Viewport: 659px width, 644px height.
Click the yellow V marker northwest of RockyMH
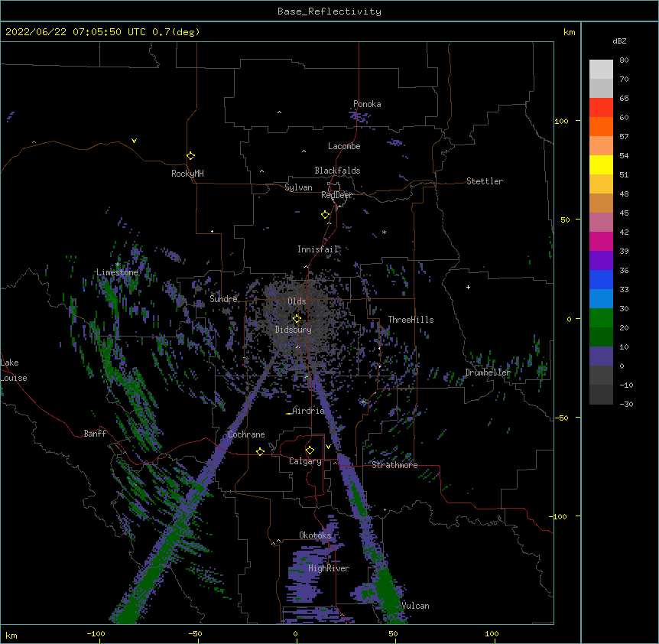pyautogui.click(x=134, y=141)
